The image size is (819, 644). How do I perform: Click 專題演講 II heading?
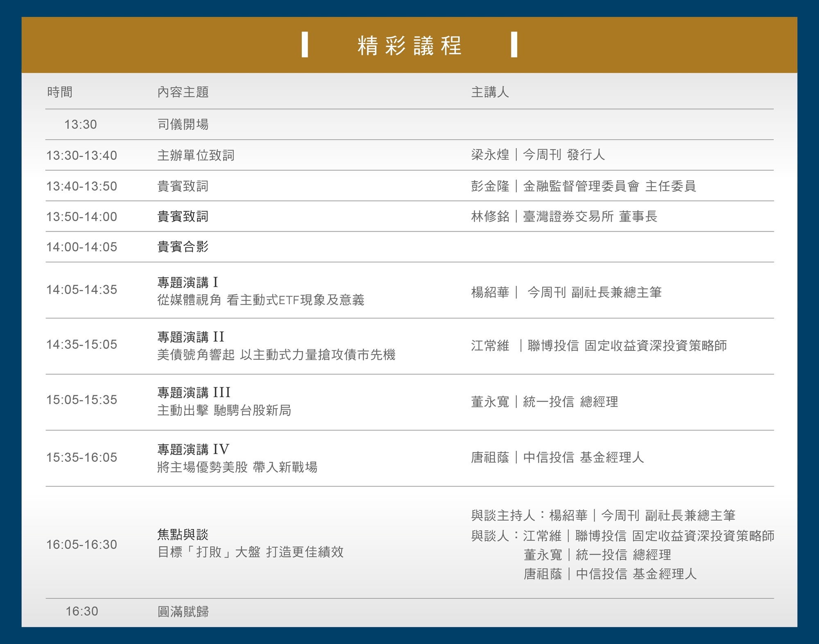(191, 337)
